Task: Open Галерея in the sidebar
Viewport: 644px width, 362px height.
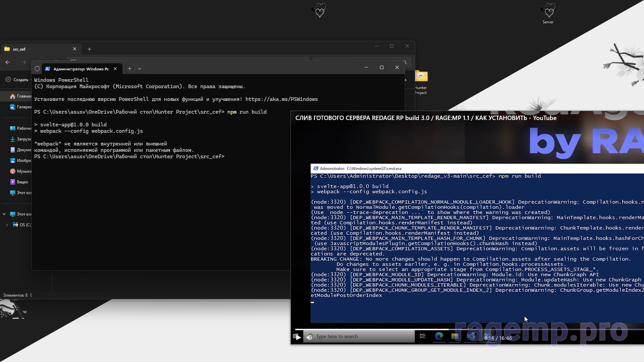Action: (x=21, y=107)
